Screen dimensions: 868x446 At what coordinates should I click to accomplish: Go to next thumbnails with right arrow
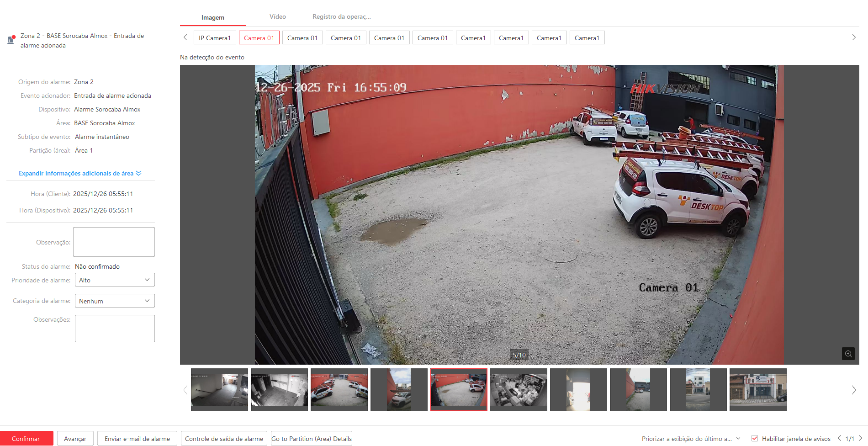point(853,390)
